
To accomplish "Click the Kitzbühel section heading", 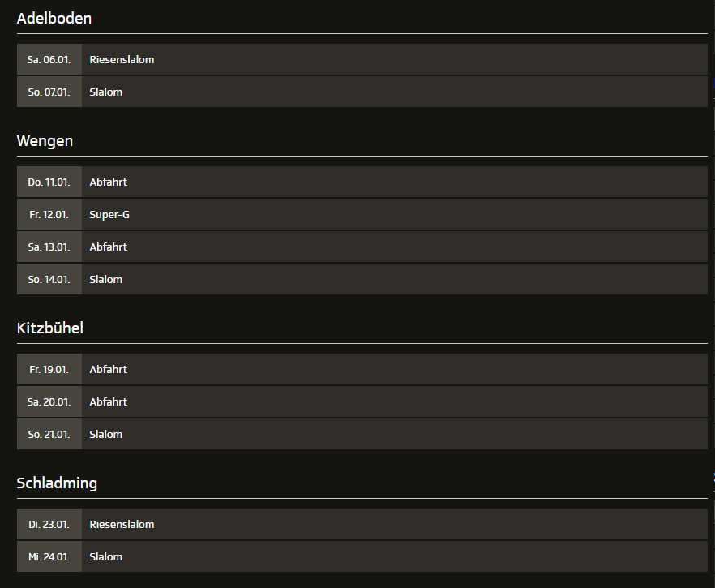I will click(x=49, y=328).
